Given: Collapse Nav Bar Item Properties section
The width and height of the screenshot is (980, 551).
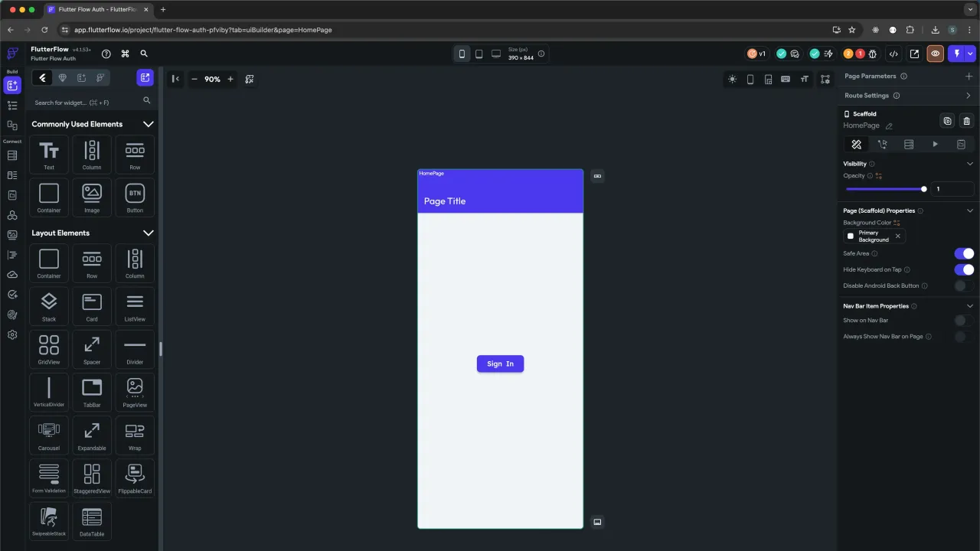Looking at the screenshot, I should coord(970,306).
